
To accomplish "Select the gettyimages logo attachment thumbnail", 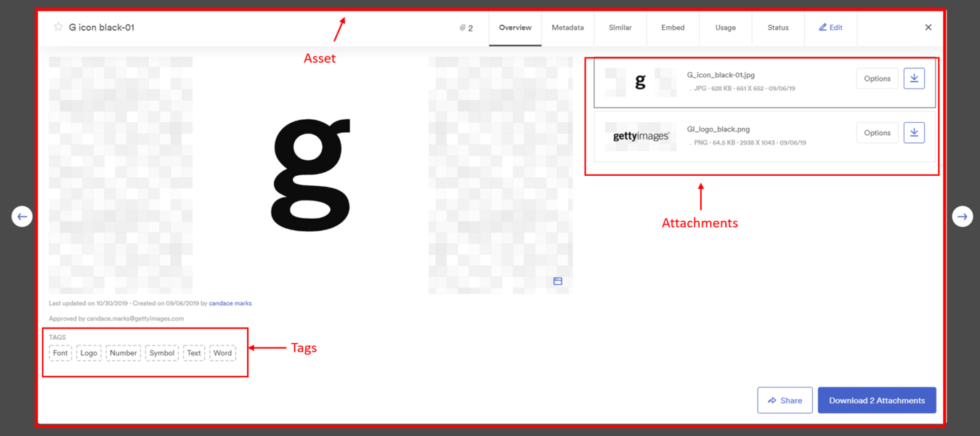I will [x=641, y=136].
